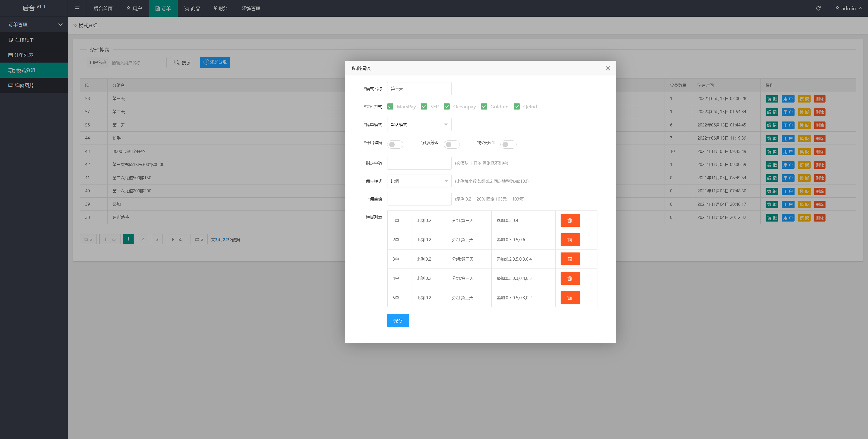The image size is (868, 439).
Task: Delete the 1单 template row
Action: (x=570, y=220)
